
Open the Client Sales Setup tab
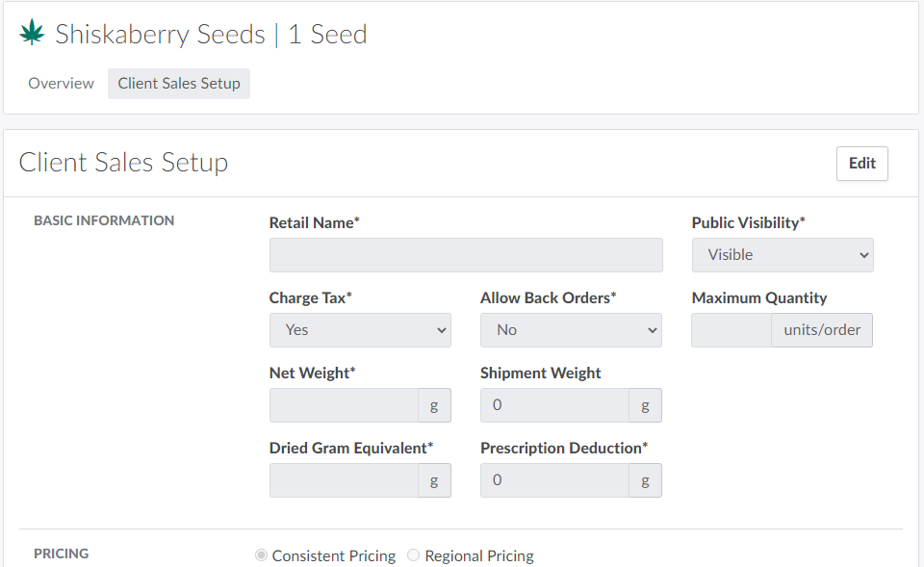(179, 84)
